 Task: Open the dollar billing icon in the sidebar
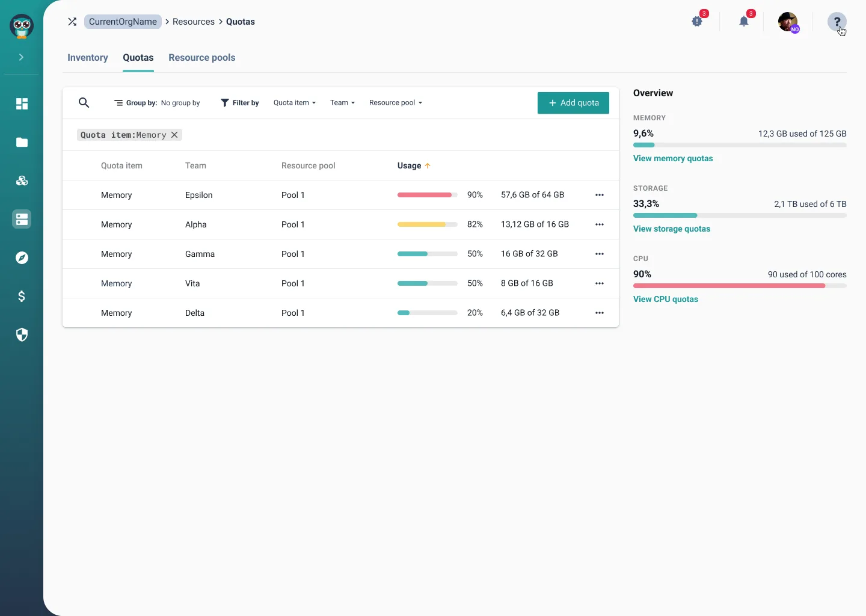click(x=22, y=296)
